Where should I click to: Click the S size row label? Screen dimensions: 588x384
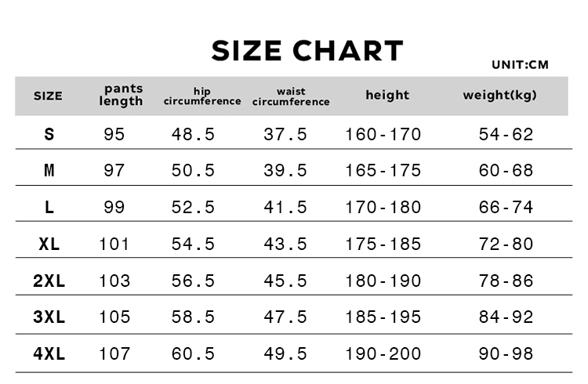49,134
